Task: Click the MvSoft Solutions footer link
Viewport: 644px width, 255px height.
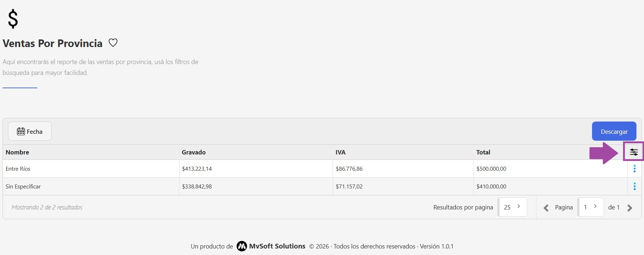Action: click(277, 246)
